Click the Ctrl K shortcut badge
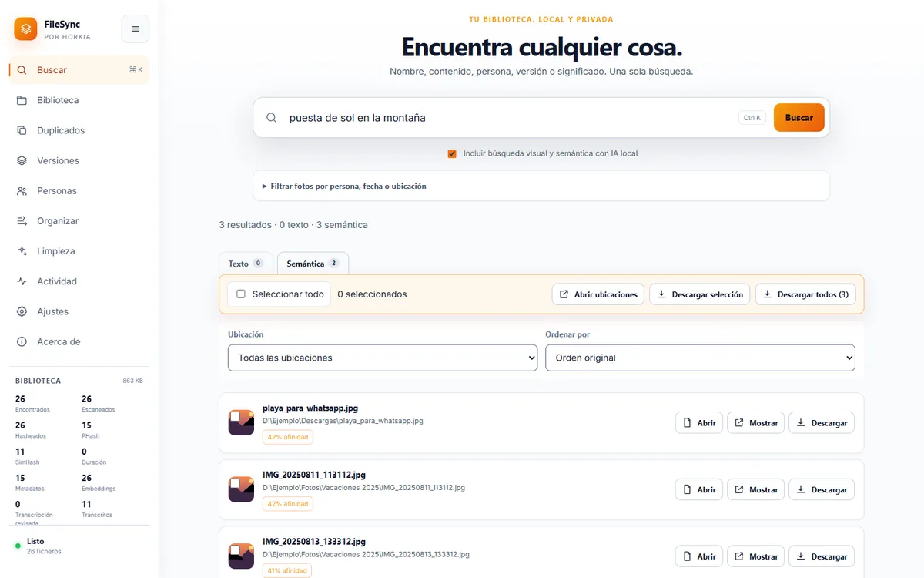The image size is (924, 578). 752,118
